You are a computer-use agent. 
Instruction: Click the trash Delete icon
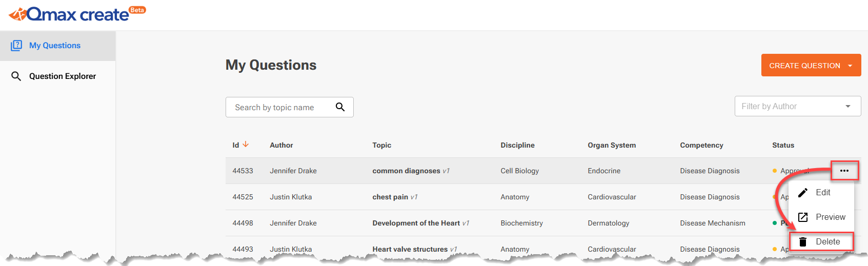[x=803, y=242]
